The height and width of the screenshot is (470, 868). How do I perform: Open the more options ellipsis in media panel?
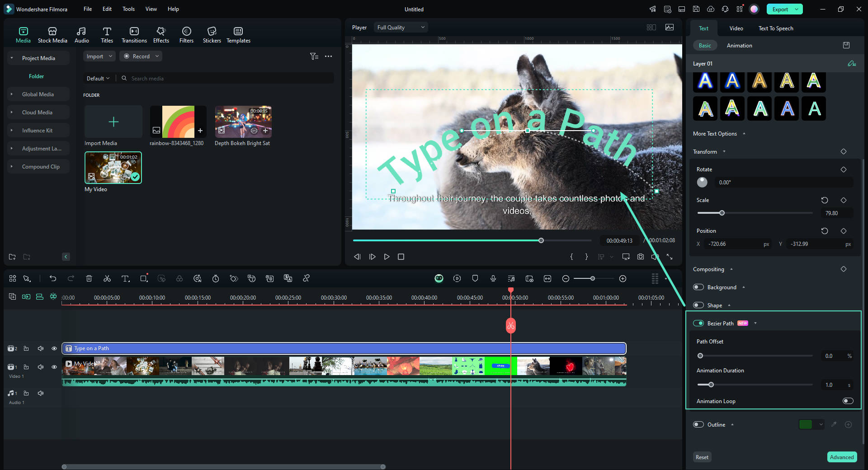328,56
